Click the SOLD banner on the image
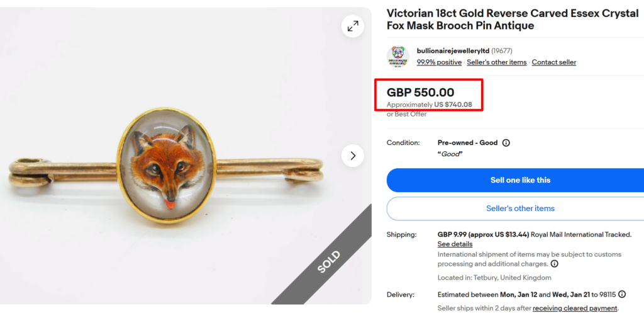Viewport: 644px width, 313px height. tap(329, 261)
